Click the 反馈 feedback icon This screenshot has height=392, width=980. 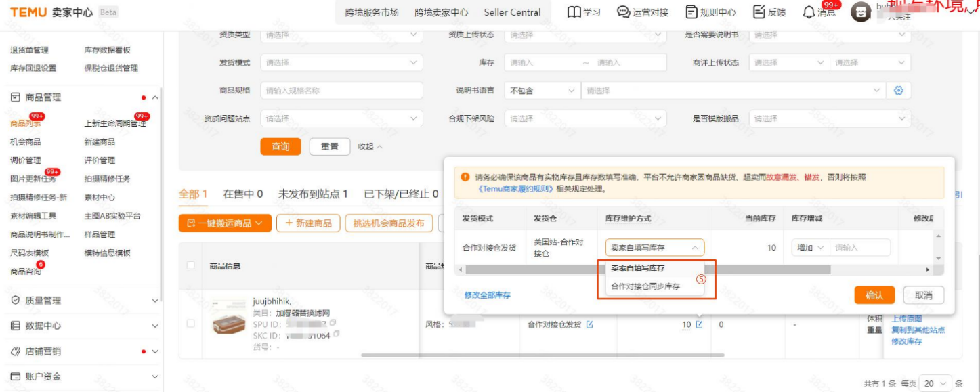pyautogui.click(x=761, y=12)
